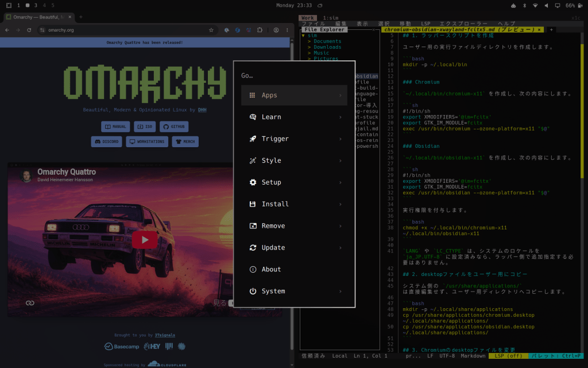Open a new browser tab
The image size is (588, 368).
[80, 17]
